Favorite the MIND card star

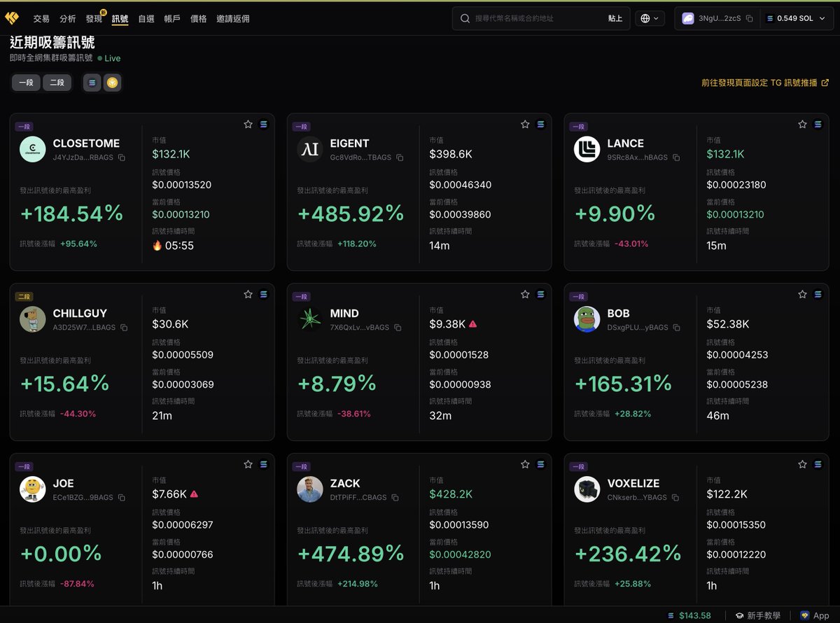[525, 295]
